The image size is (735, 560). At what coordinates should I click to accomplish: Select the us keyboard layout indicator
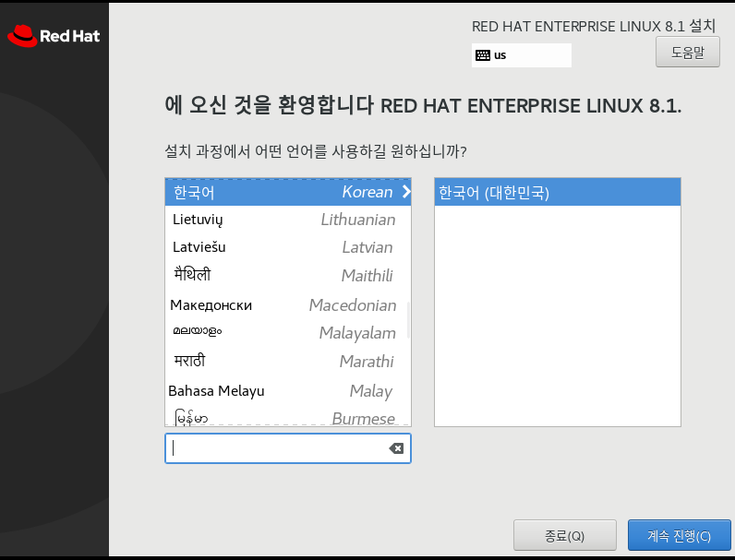point(522,55)
